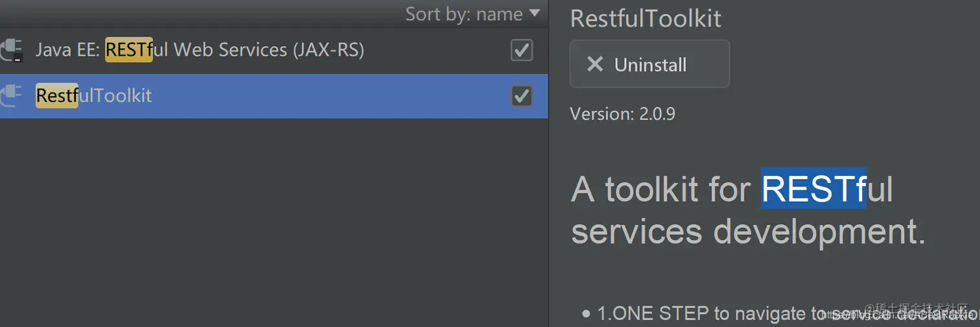Click the X icon on the Uninstall button
The height and width of the screenshot is (327, 980).
[594, 64]
